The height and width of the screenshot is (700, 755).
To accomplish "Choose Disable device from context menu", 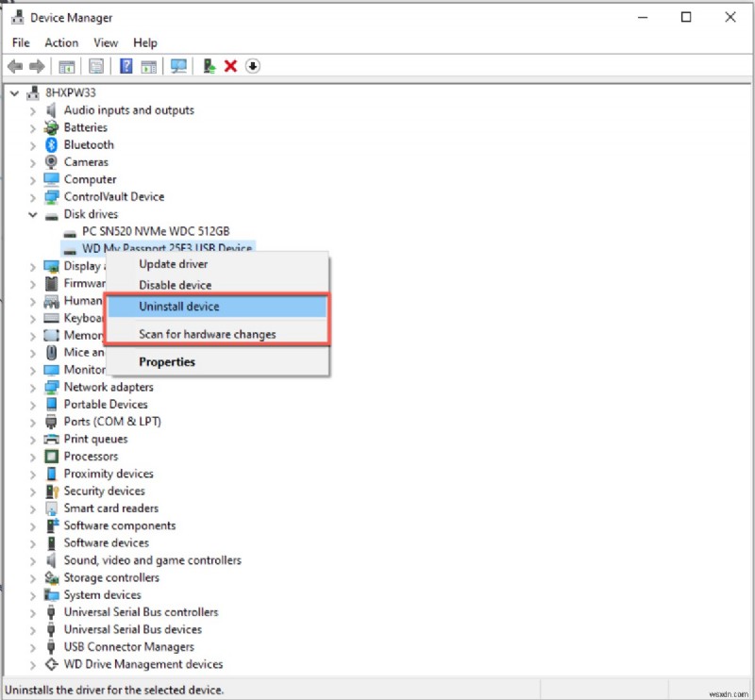I will [217, 285].
